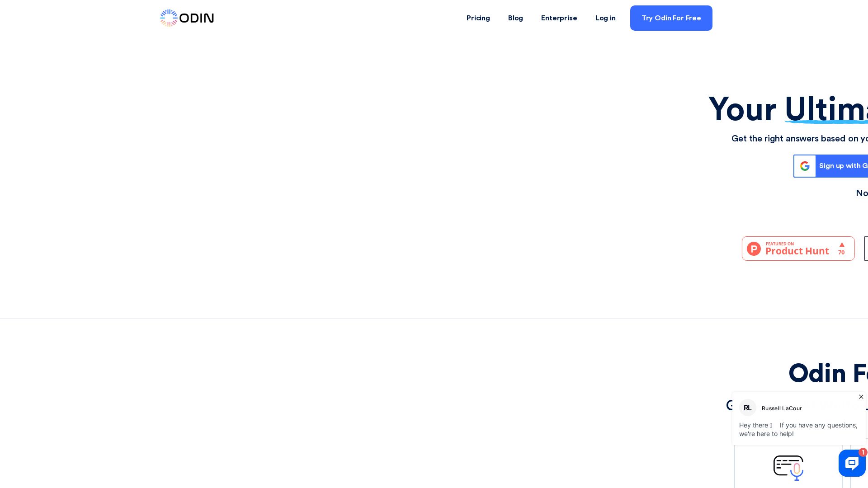Click the partially visible outlined button beside Product Hunt badge
This screenshot has height=488, width=868.
click(865, 249)
